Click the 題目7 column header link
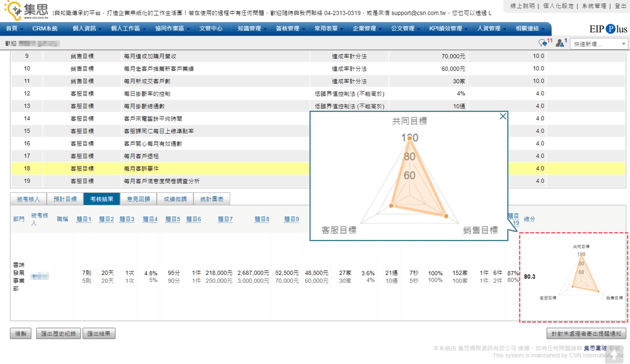Viewport: 630px width, 364px height. [225, 219]
